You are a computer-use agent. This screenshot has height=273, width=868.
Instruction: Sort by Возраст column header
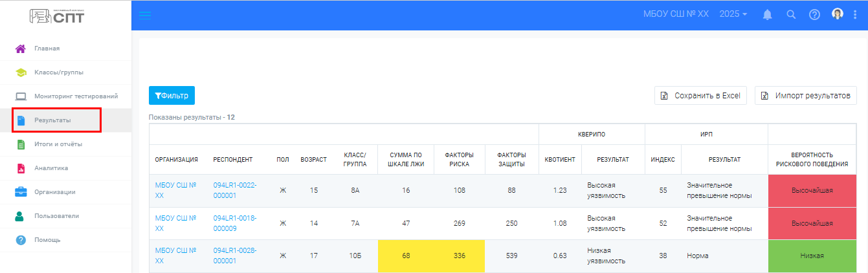313,159
